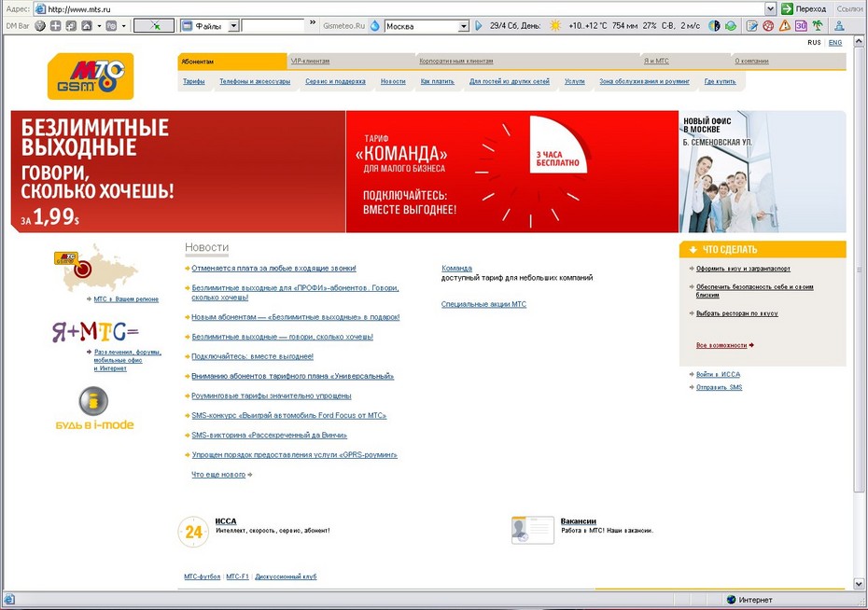Screen dimensions: 868x610
Task: Expand the arrow next to home icon
Action: (x=99, y=26)
